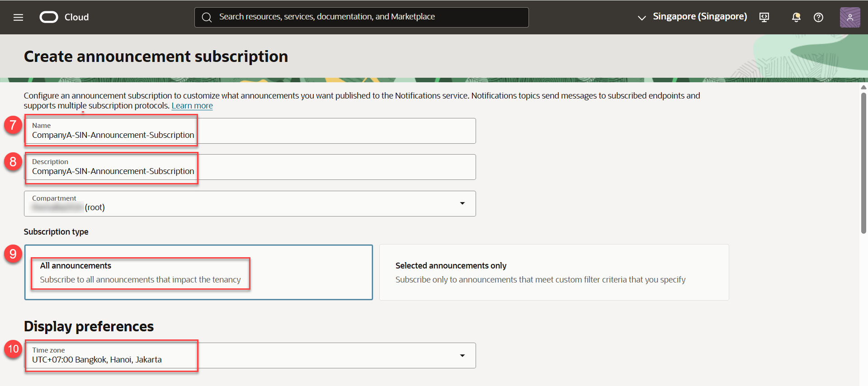Click into the Name input field
The height and width of the screenshot is (386, 868).
[250, 131]
